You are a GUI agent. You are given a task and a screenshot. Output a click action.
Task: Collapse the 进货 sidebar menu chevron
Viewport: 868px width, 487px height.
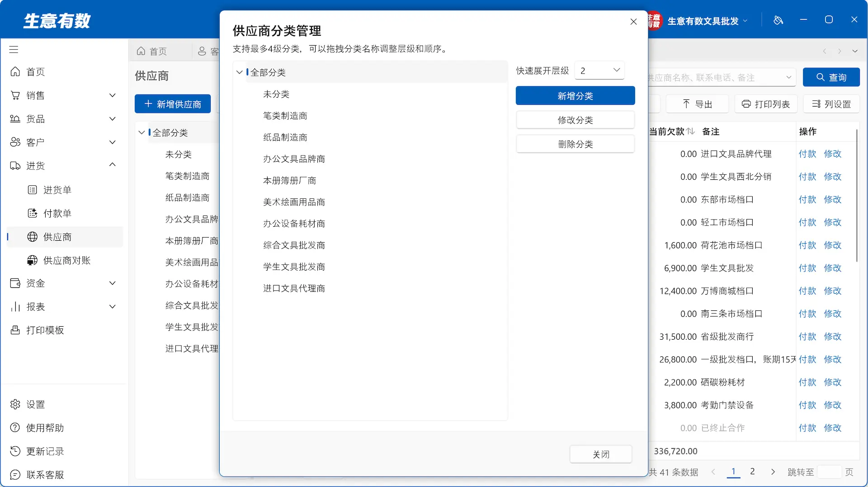click(113, 165)
